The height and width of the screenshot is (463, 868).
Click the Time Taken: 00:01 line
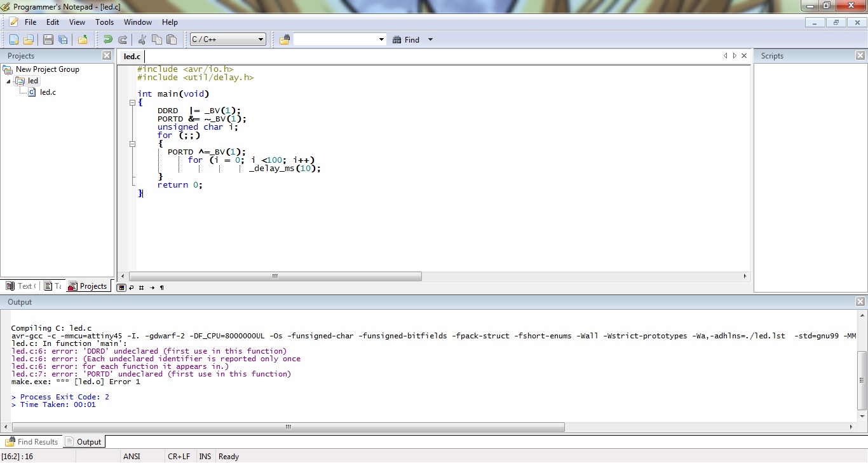53,404
